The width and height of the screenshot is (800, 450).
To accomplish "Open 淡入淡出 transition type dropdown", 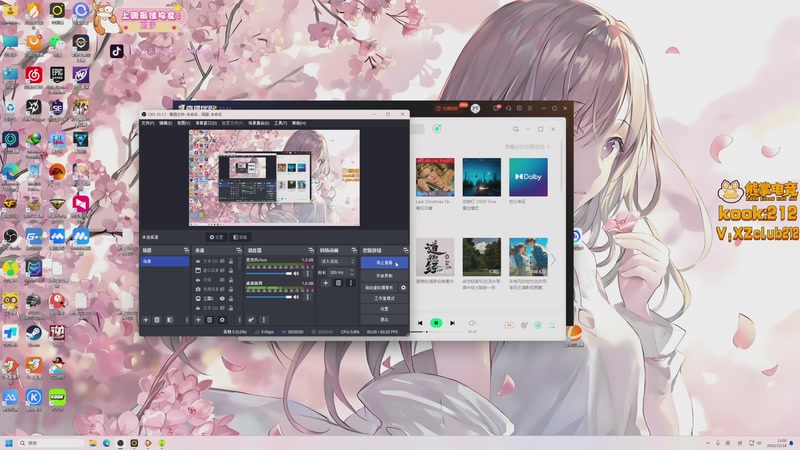I will 337,261.
